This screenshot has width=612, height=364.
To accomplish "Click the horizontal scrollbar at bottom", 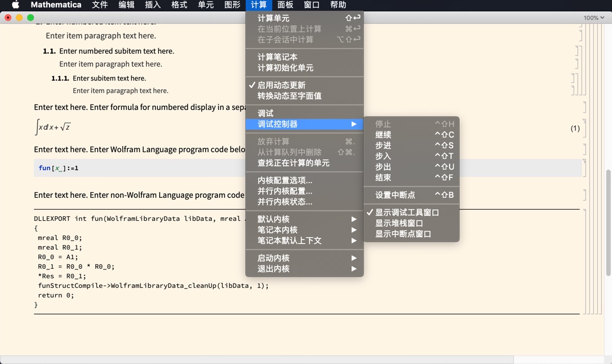I will [x=257, y=359].
